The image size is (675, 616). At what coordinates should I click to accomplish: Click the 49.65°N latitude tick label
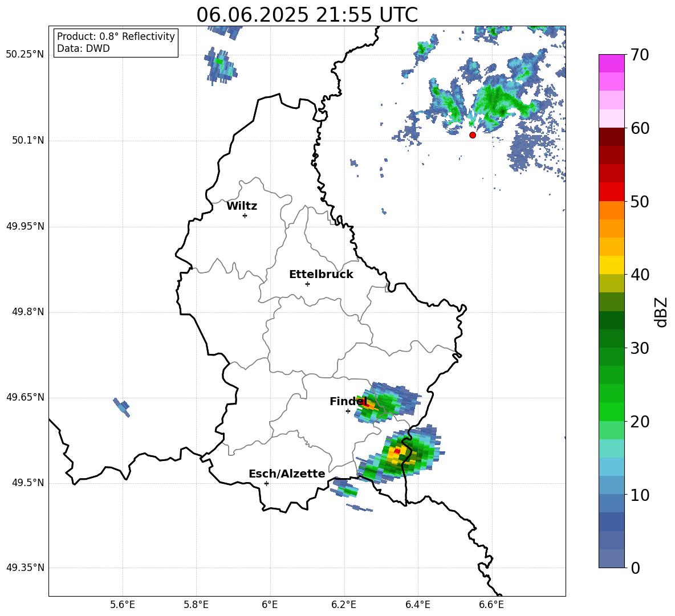[25, 397]
